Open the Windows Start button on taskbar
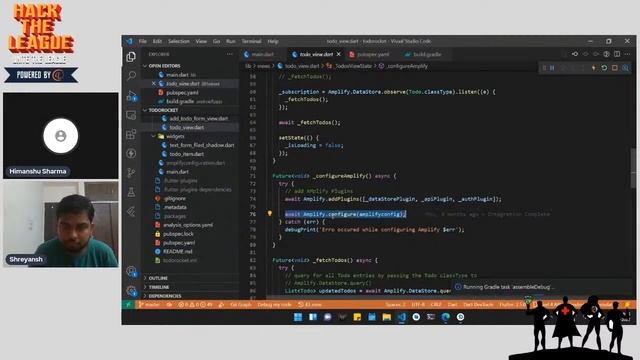The width and height of the screenshot is (640, 360). (x=298, y=317)
